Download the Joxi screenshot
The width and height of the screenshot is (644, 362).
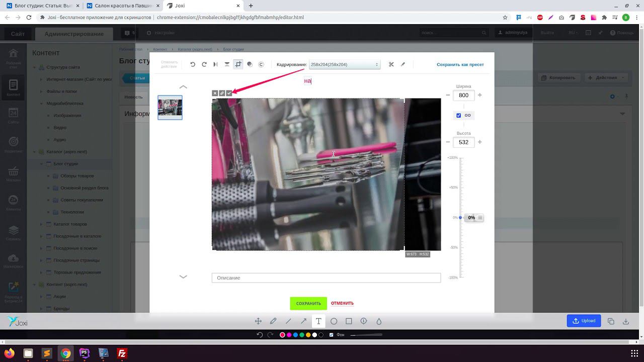(x=626, y=321)
